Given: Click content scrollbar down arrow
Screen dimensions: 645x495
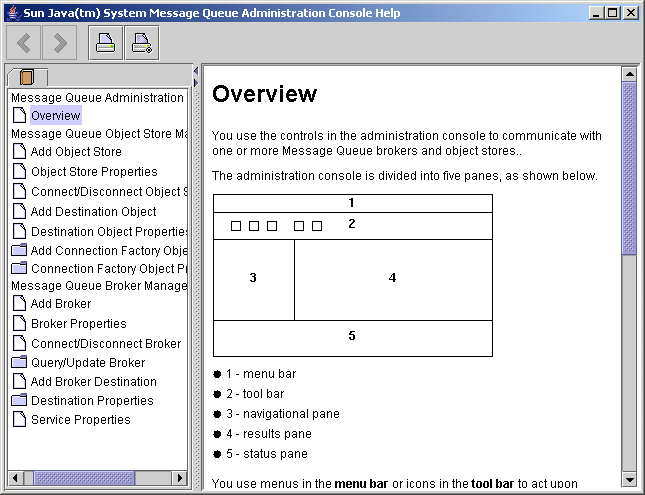Looking at the screenshot, I should pyautogui.click(x=629, y=479).
